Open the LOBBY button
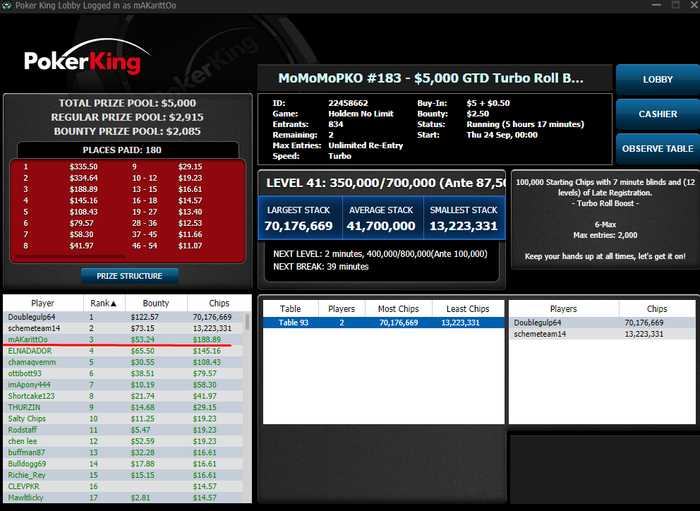 (658, 79)
